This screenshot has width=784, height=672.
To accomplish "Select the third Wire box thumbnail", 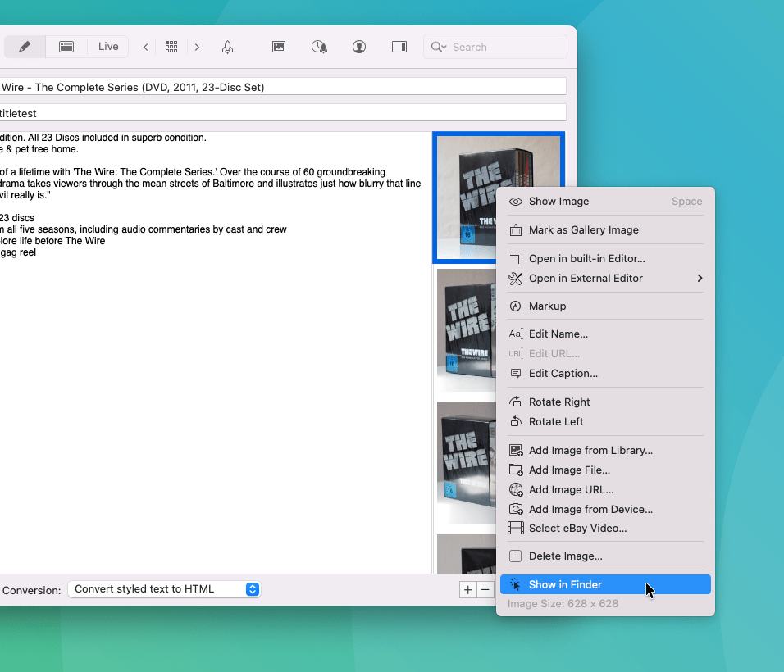I will tap(466, 463).
